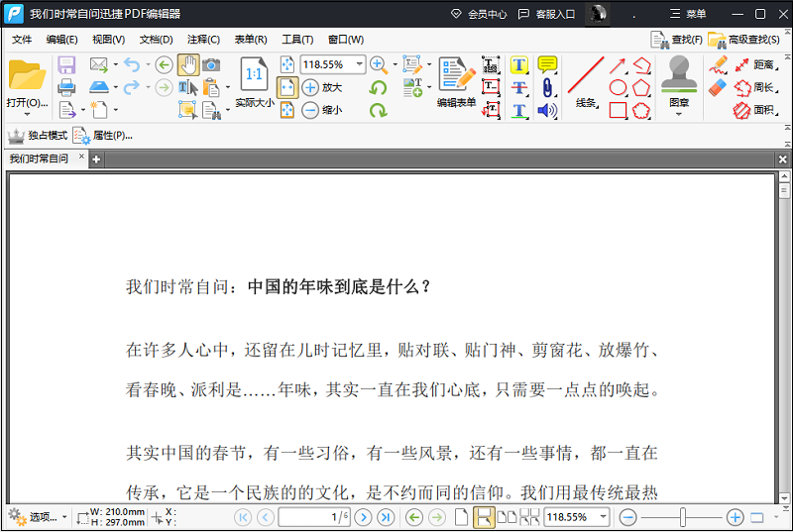793x532 pixels.
Task: Select the Hand tool
Action: (x=188, y=65)
